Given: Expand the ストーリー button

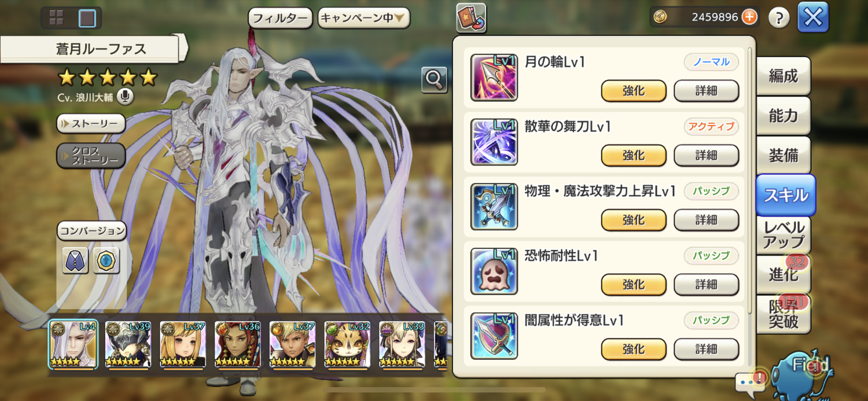Looking at the screenshot, I should (91, 123).
